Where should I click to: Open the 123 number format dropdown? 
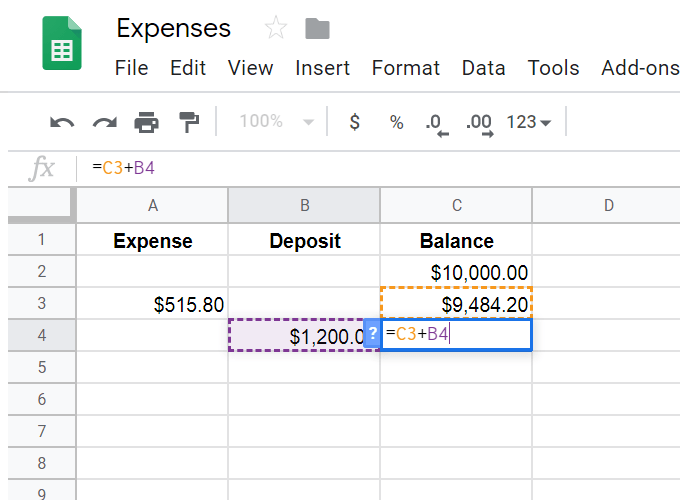[529, 123]
